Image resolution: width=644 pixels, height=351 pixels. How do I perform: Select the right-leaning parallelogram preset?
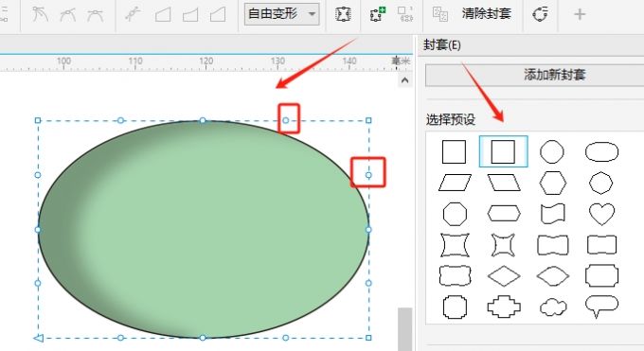[x=455, y=183]
